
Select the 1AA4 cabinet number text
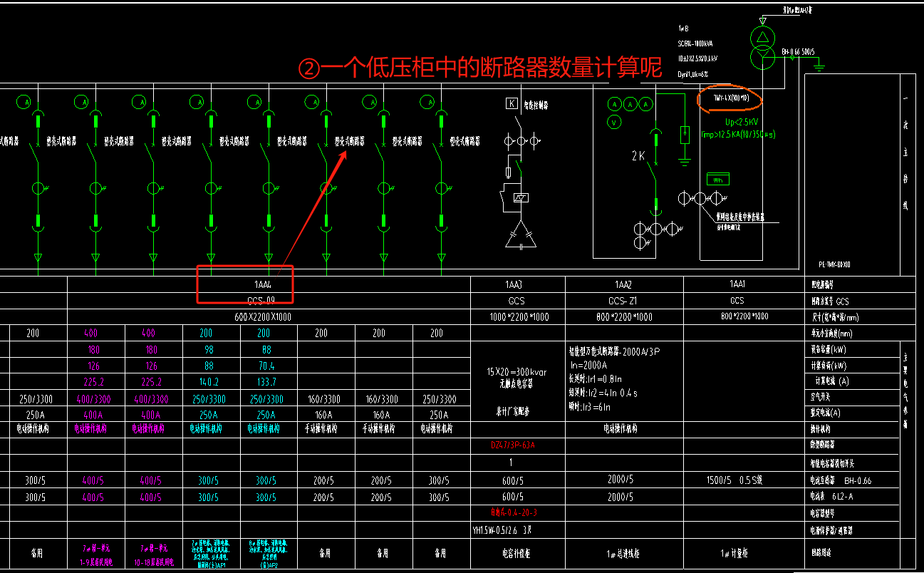(x=264, y=284)
